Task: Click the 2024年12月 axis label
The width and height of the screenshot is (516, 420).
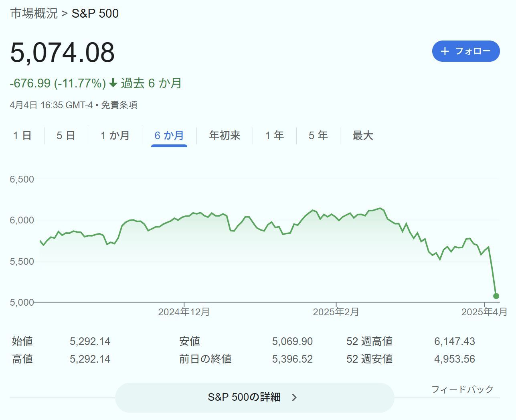Action: click(x=184, y=312)
